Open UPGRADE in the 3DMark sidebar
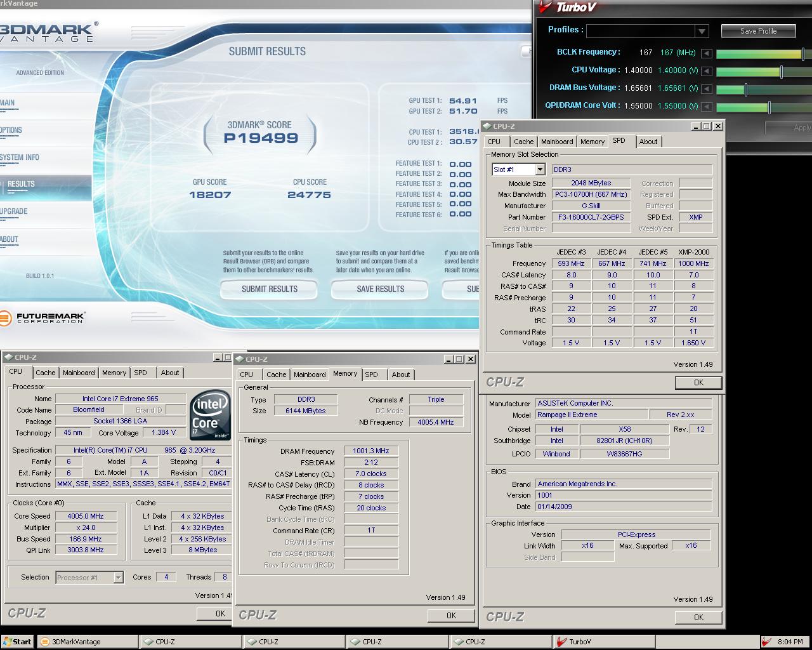 (13, 211)
